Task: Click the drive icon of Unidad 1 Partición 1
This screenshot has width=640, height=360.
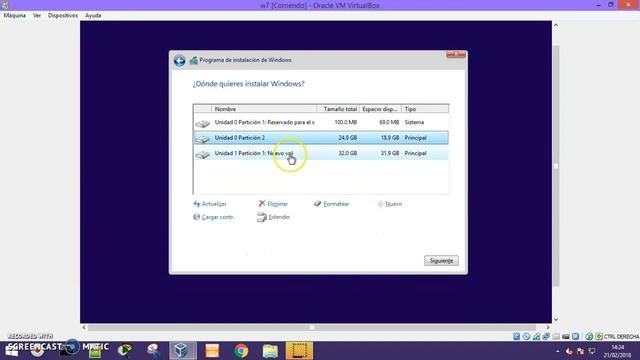Action: tap(202, 154)
